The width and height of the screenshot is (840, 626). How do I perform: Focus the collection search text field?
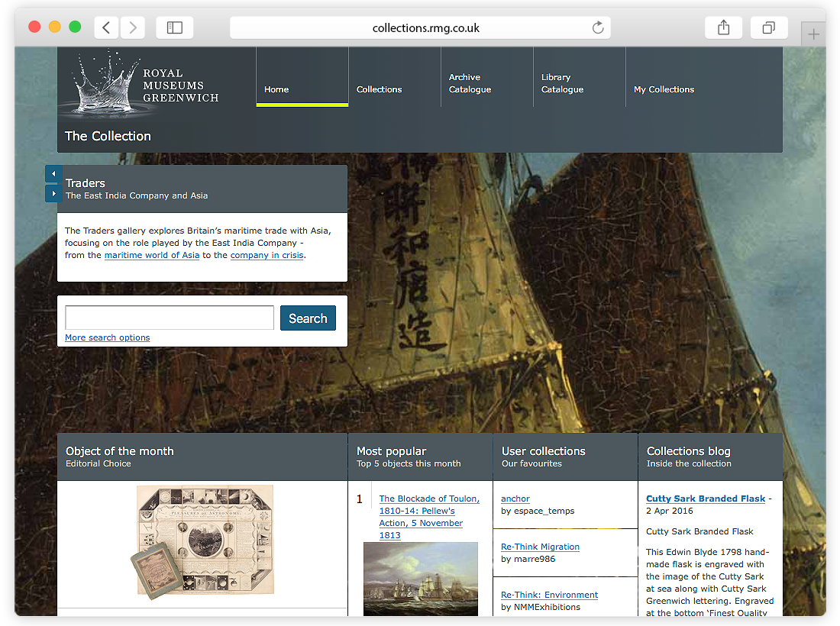pos(170,318)
